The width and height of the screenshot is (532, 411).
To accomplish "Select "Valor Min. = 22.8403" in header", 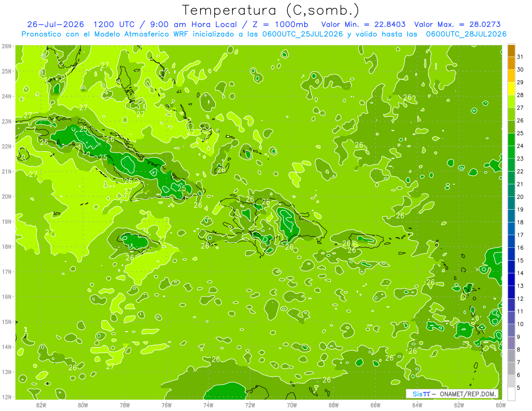I will 364,24.
